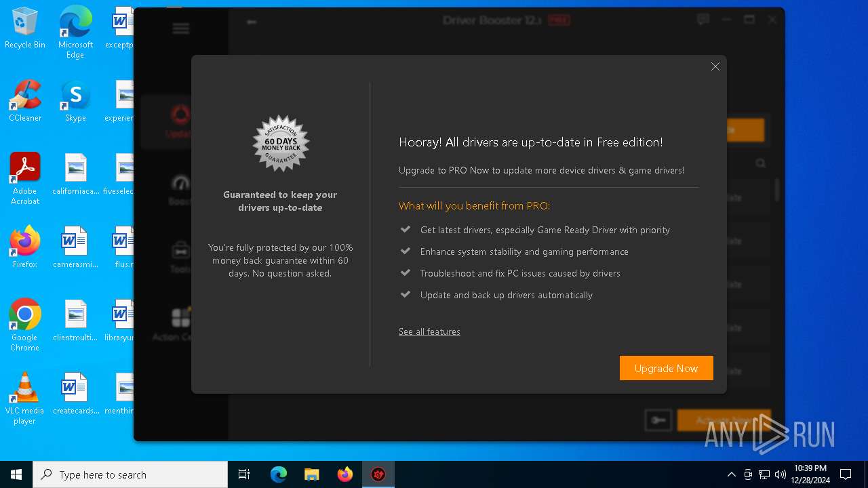This screenshot has height=488, width=868.
Task: Select the camerasmi Word document on desktop
Action: pos(75,247)
